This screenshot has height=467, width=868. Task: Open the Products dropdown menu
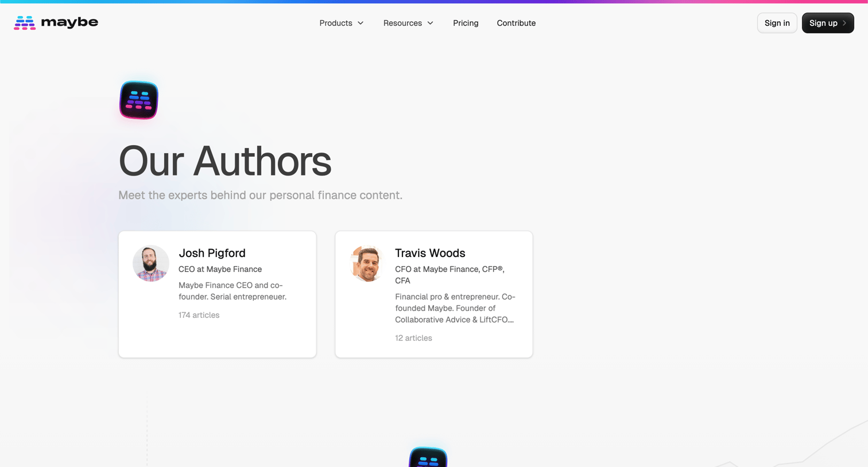[x=342, y=23]
